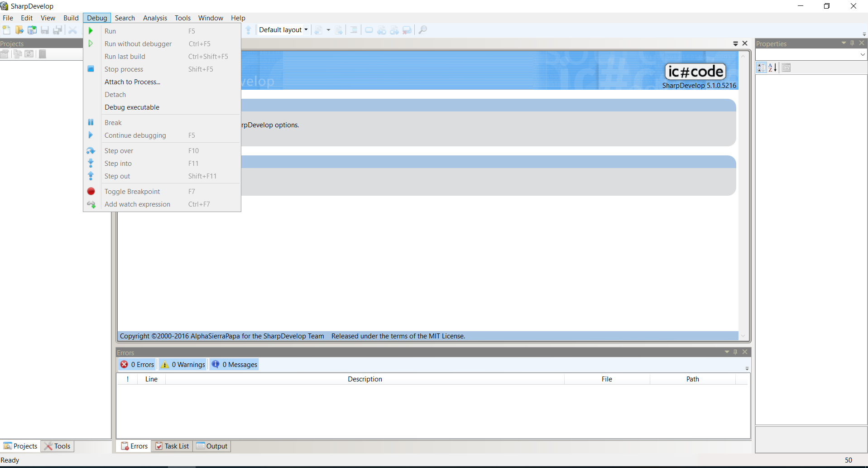Screen dimensions: 868x468
Task: Close the Properties panel
Action: pyautogui.click(x=862, y=43)
